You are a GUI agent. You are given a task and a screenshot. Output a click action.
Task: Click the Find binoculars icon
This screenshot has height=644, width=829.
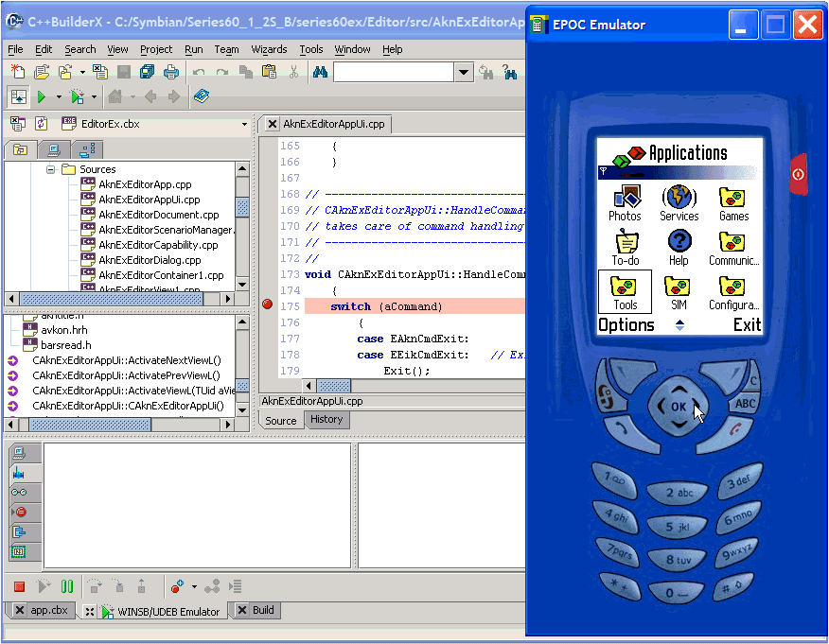click(320, 71)
